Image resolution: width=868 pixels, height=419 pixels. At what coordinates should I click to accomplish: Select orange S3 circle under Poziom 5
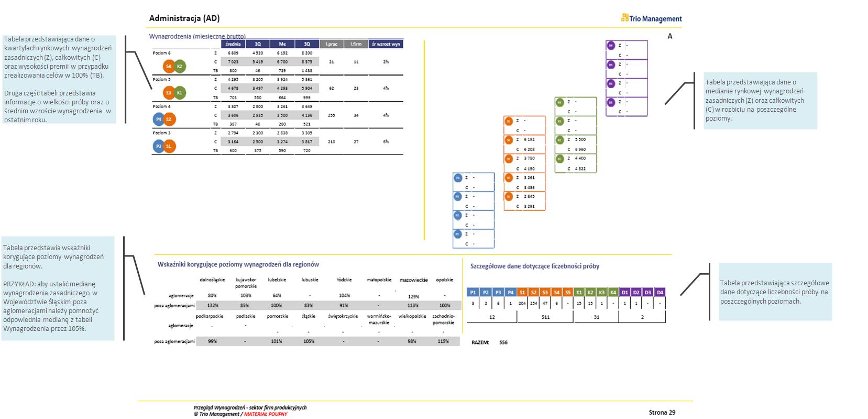(169, 93)
